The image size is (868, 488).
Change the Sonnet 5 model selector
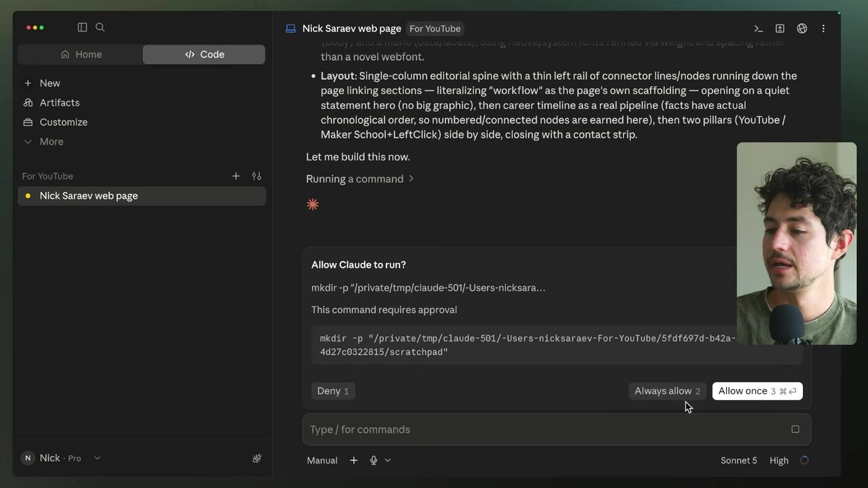point(738,460)
